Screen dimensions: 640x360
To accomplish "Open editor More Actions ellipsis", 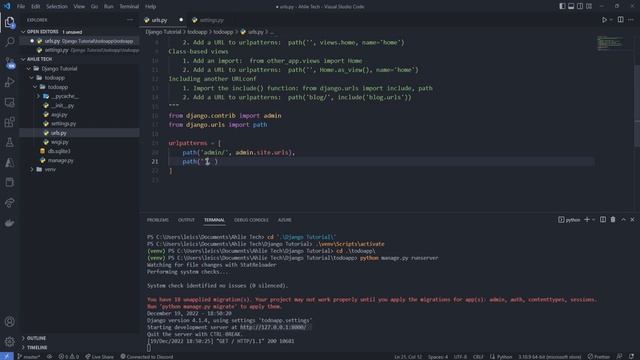I will pyautogui.click(x=631, y=20).
